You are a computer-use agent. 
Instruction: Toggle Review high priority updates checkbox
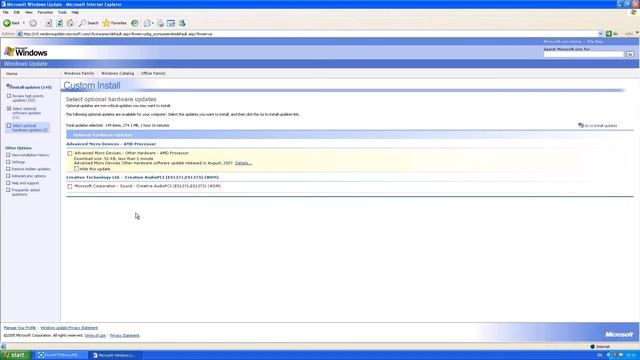[x=9, y=96]
